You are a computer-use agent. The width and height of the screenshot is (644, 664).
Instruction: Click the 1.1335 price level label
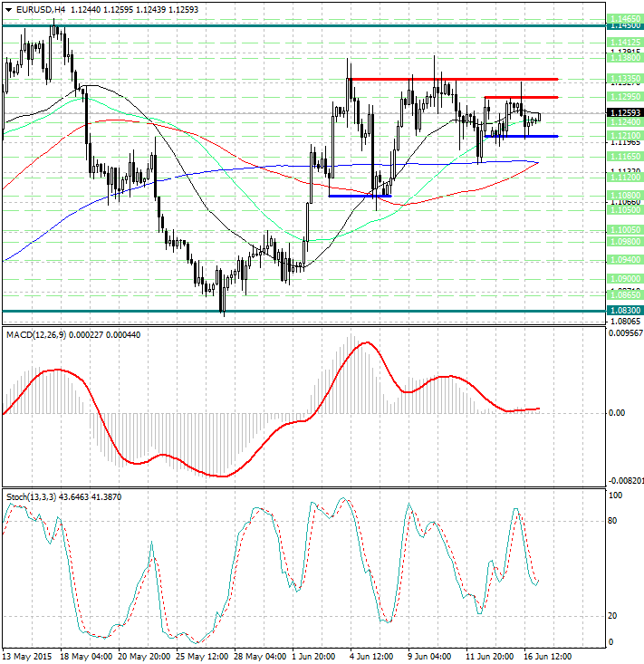click(x=623, y=80)
